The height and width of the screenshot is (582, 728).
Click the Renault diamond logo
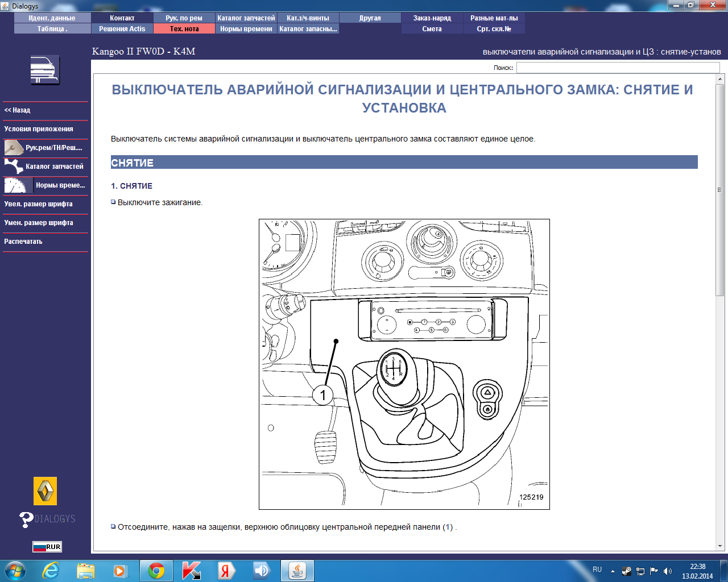(45, 491)
